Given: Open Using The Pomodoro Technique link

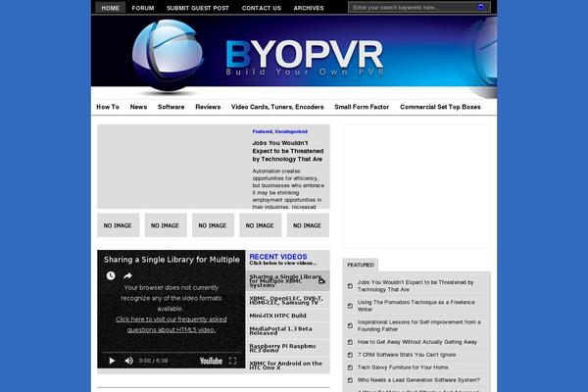Looking at the screenshot, I should coord(416,306).
